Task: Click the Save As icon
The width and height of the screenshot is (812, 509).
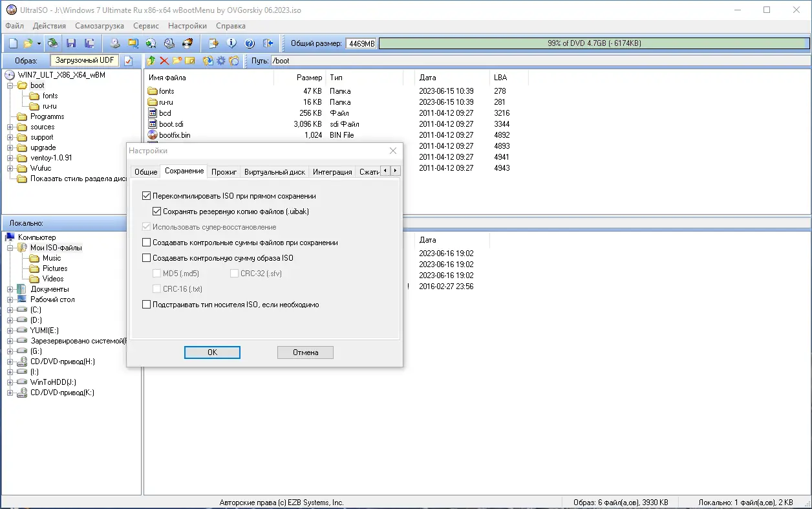Action: pos(89,43)
